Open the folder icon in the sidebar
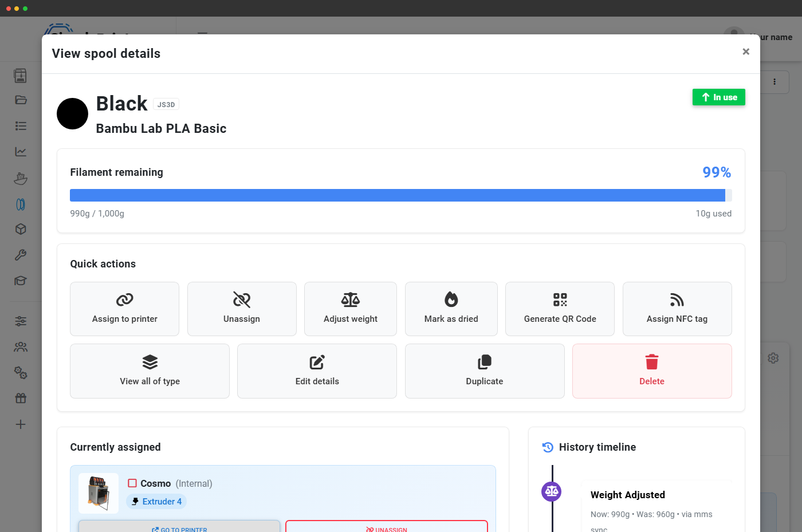Viewport: 802px width, 532px height. tap(21, 100)
